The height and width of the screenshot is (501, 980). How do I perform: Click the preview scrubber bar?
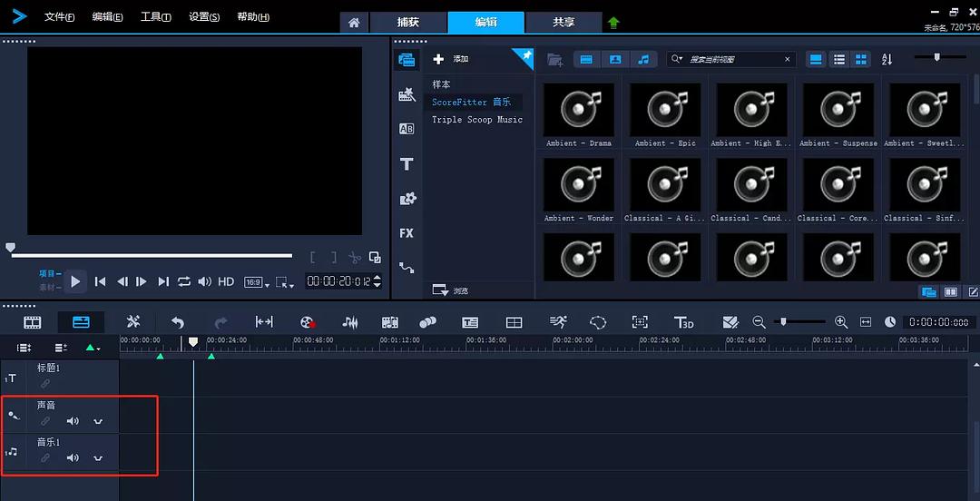click(x=152, y=255)
